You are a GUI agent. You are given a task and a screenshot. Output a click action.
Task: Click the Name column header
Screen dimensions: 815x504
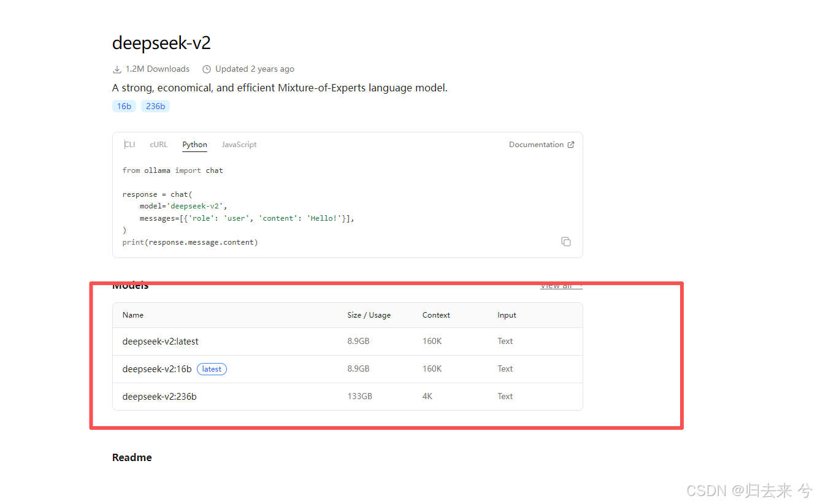(x=133, y=315)
